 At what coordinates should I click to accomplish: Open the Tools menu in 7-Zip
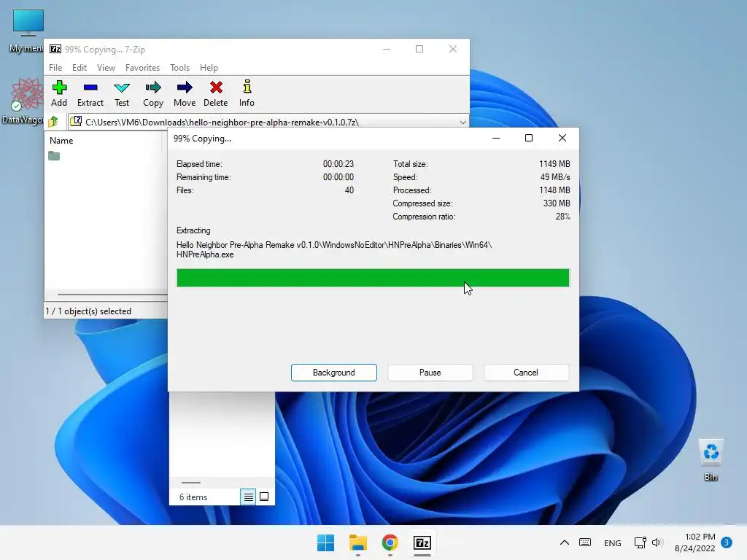click(x=179, y=68)
